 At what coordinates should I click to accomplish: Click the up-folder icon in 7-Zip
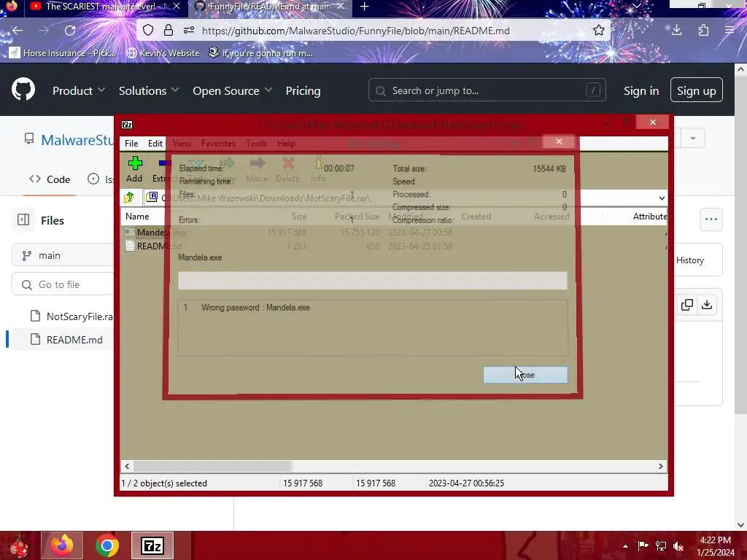pyautogui.click(x=129, y=197)
